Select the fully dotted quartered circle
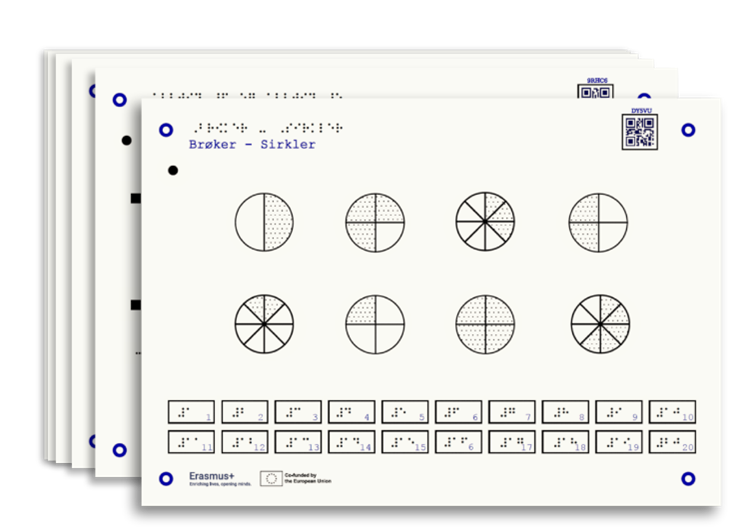 pos(485,324)
